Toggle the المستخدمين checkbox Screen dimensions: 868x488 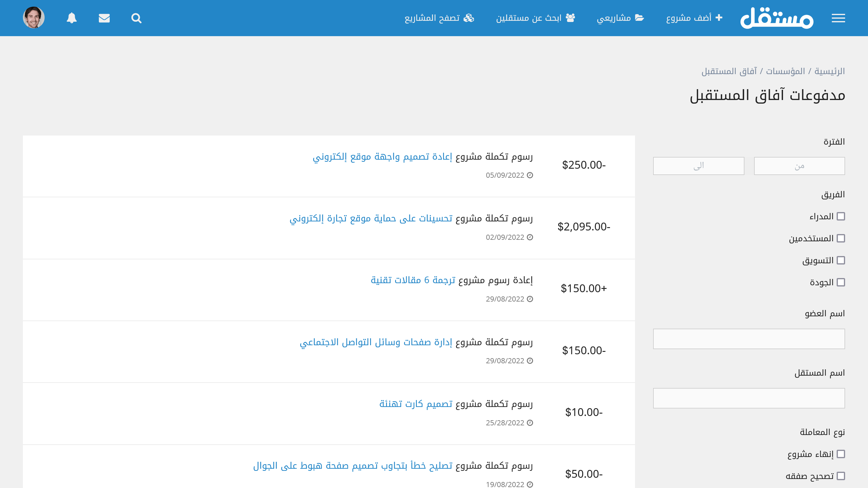pyautogui.click(x=841, y=239)
